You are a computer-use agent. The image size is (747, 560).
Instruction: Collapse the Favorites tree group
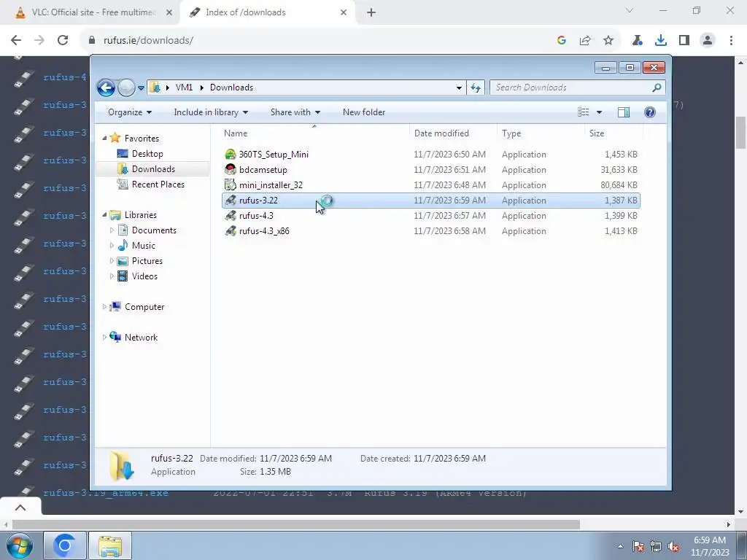pyautogui.click(x=104, y=138)
